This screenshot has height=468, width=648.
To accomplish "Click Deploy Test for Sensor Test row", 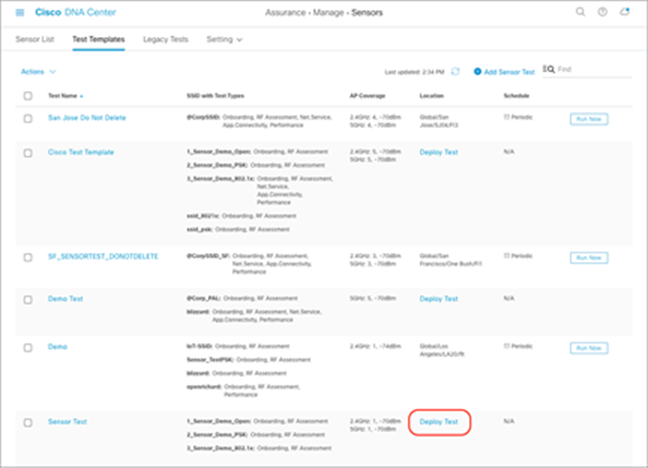I will tap(439, 422).
